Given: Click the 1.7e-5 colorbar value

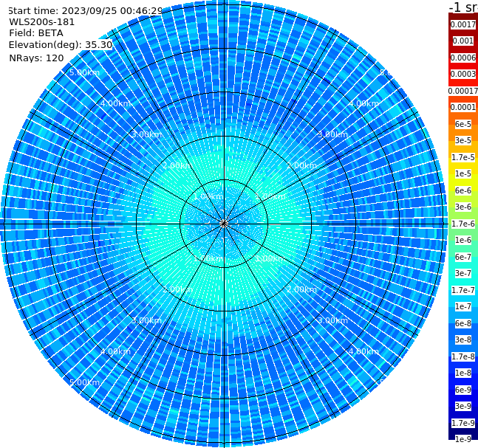Looking at the screenshot, I should pyautogui.click(x=463, y=157).
